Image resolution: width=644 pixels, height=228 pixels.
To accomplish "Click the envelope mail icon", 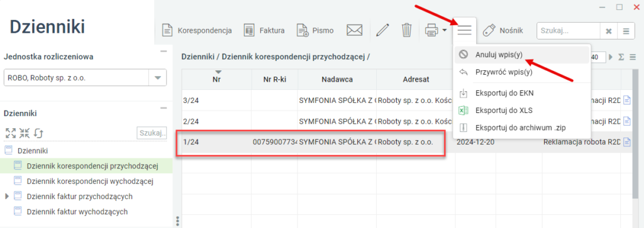I will 354,30.
